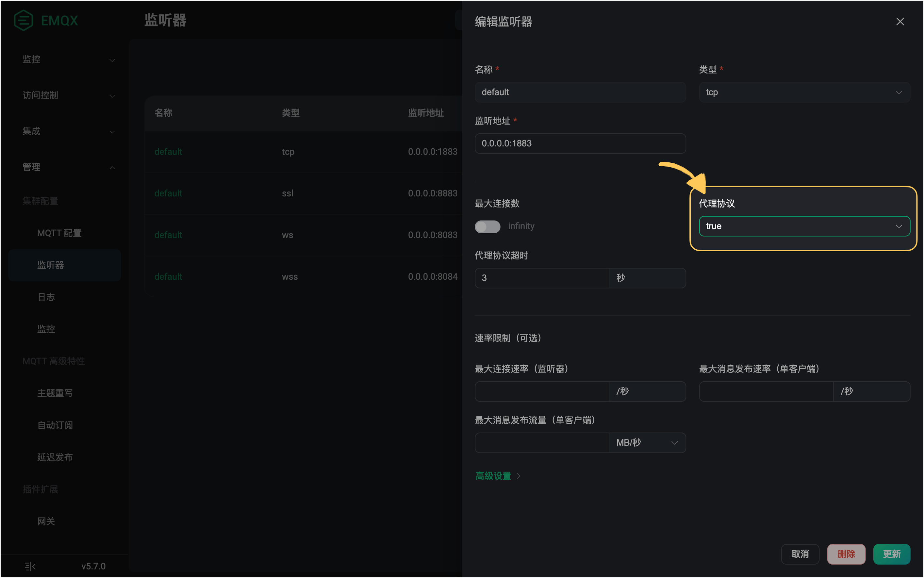
Task: Focus 最大消息发布流量（单客户端） input
Action: point(542,443)
